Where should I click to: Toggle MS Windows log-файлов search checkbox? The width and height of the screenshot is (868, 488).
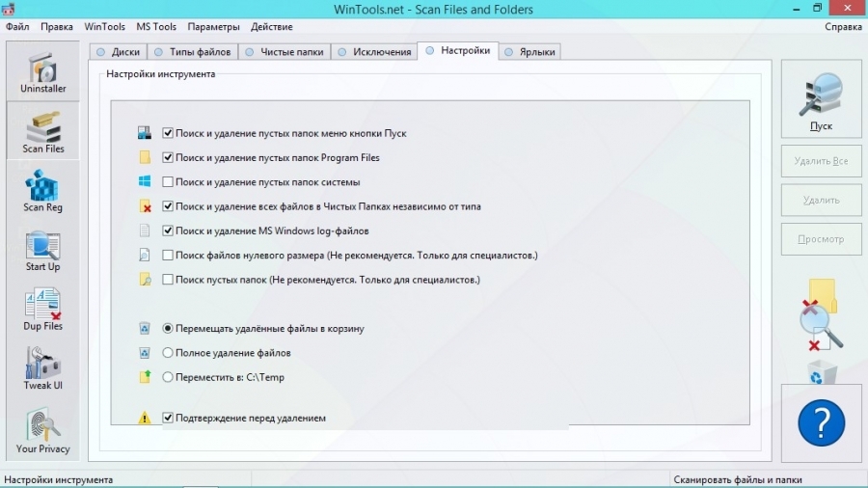(x=168, y=230)
